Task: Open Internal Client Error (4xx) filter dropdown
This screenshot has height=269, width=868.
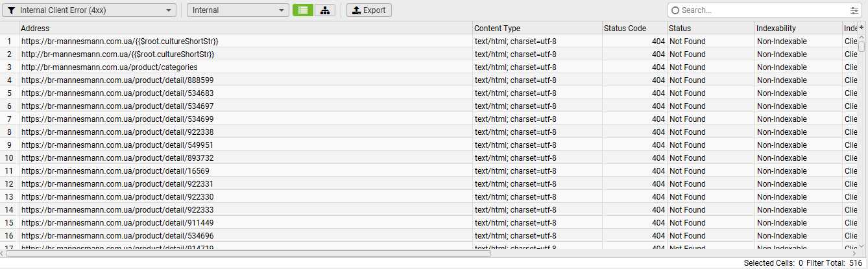Action: coord(90,10)
